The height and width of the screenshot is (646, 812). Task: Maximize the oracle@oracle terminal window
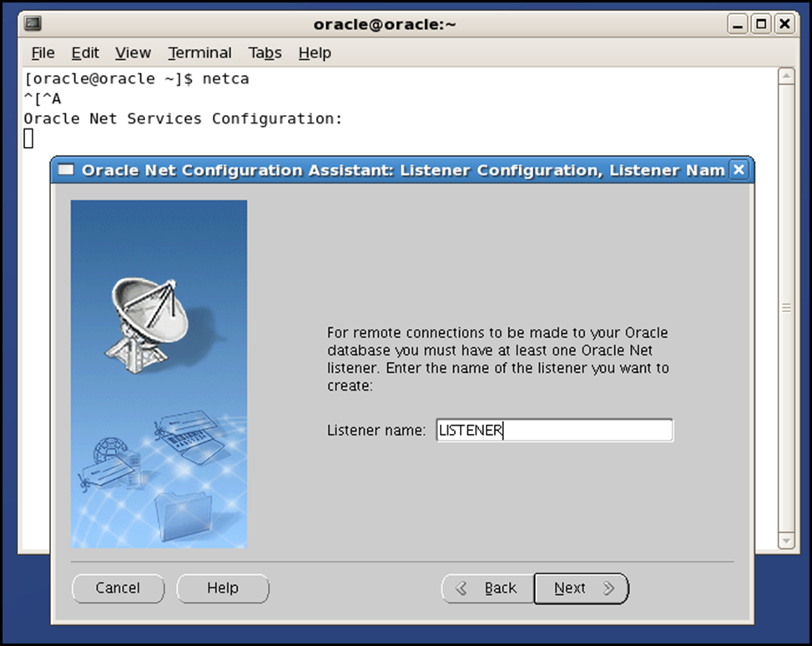pos(761,24)
